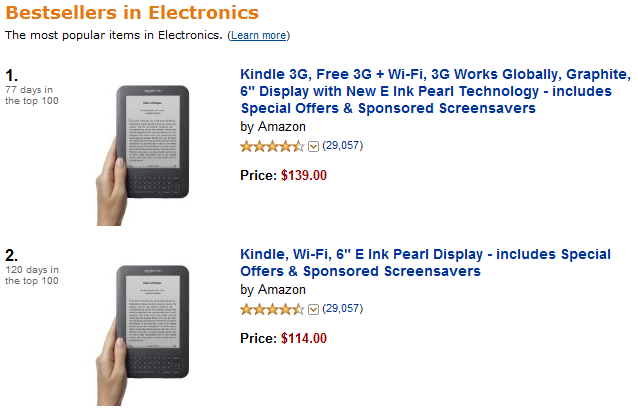Click the $139.00 price
The image size is (638, 410).
pos(303,175)
